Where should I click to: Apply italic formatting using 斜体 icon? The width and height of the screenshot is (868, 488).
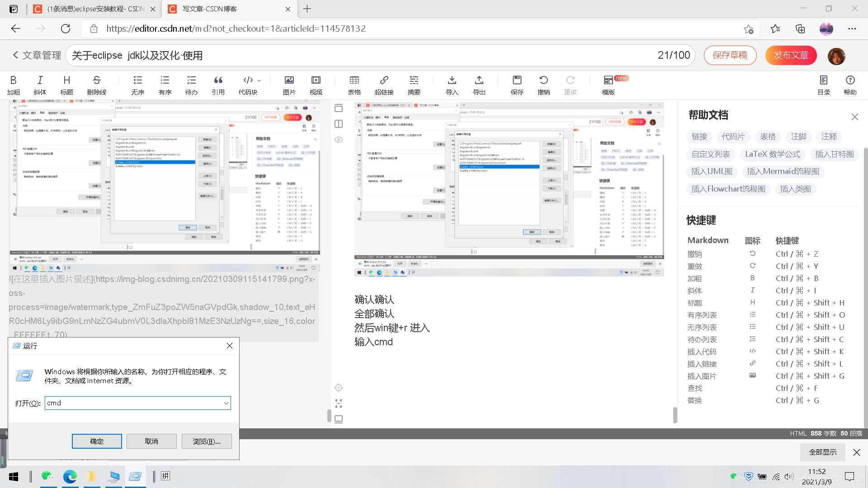40,85
